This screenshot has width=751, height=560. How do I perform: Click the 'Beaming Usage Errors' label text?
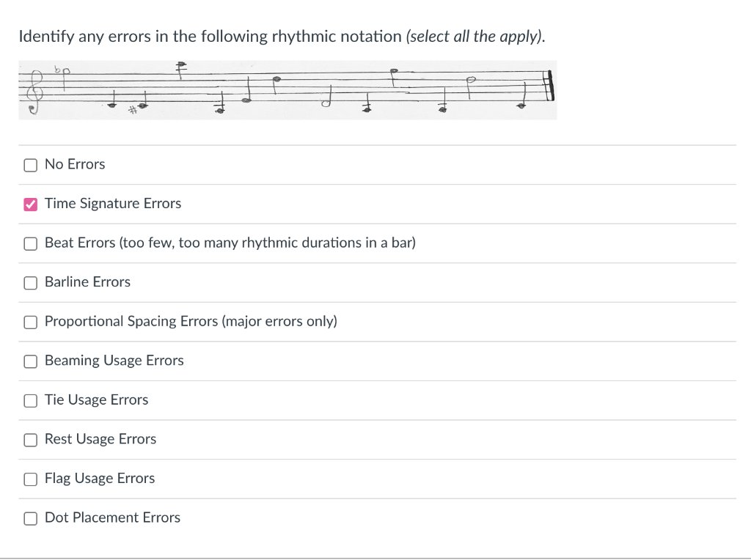114,361
